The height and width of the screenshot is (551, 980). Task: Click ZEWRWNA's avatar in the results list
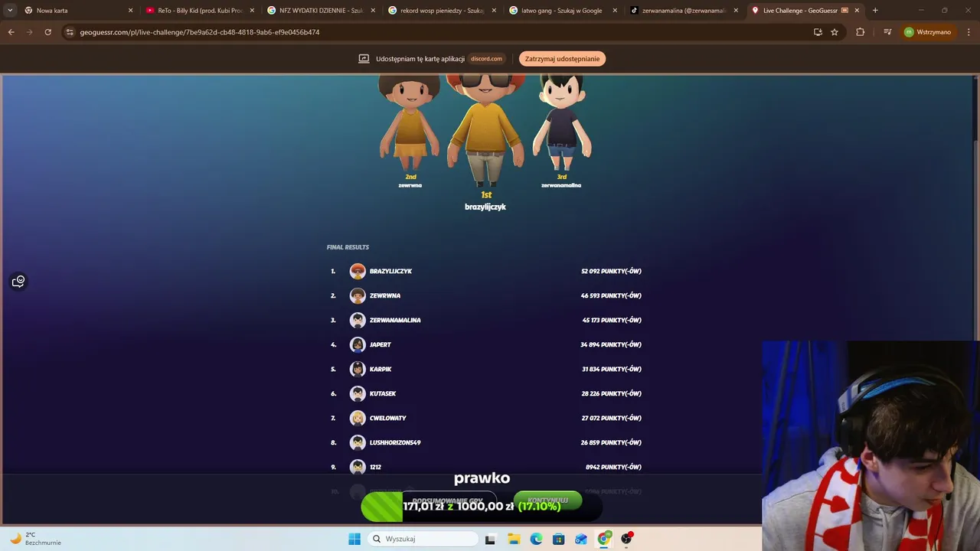(358, 295)
